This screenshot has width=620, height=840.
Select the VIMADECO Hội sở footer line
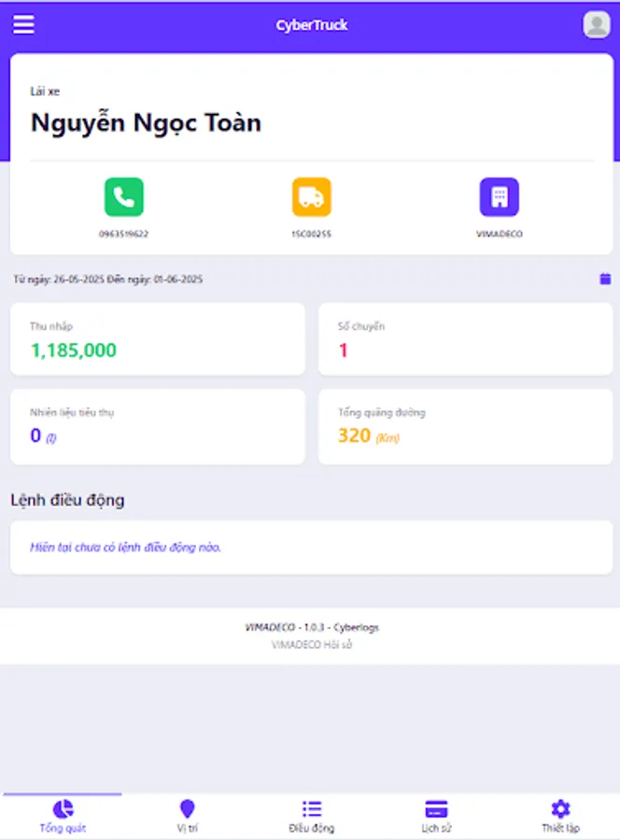point(311,644)
